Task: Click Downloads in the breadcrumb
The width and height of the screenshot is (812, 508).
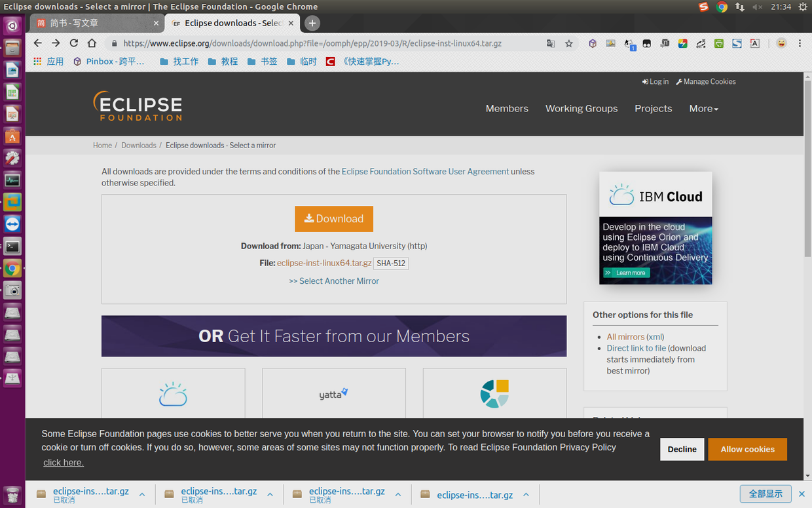Action: coord(139,146)
